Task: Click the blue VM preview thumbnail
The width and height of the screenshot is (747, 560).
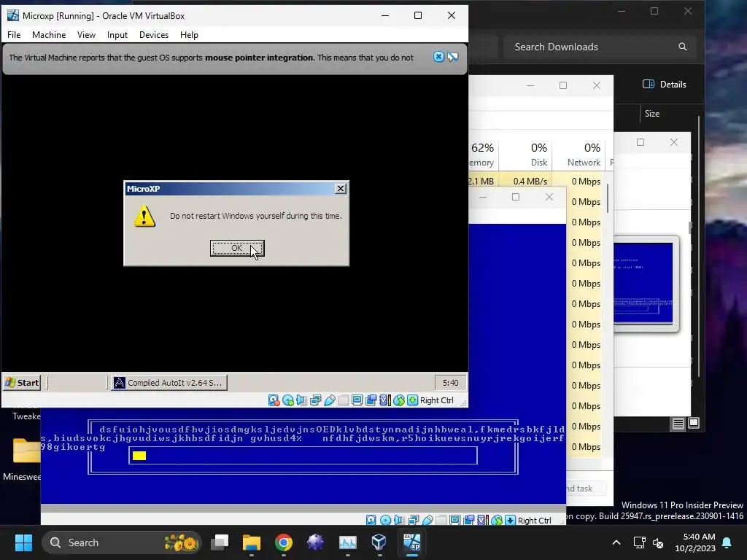Action: point(643,283)
